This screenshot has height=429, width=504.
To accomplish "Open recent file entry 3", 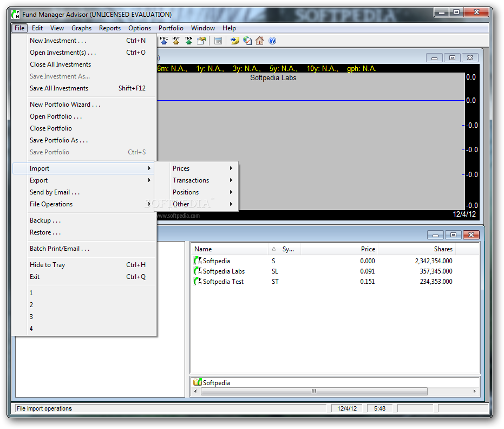I will 84,317.
